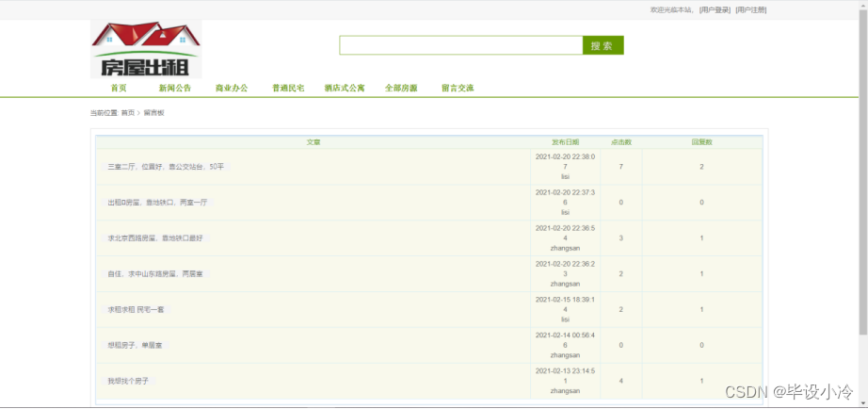Open the post 想租房子，单居室

[135, 345]
